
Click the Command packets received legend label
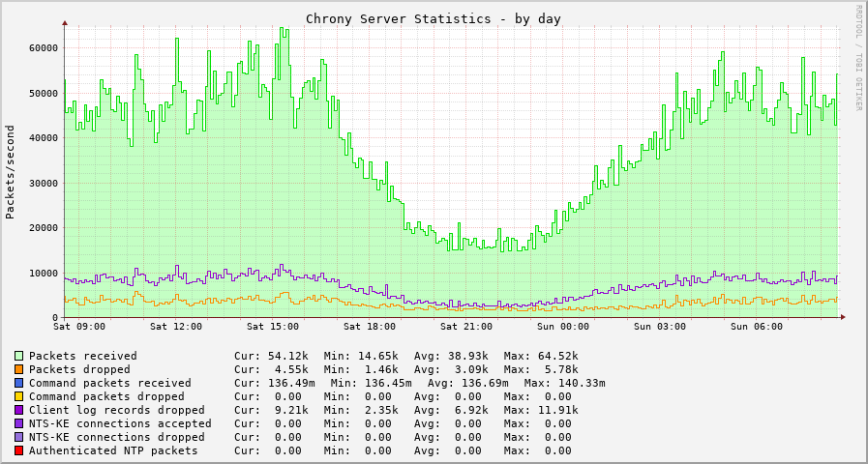[x=110, y=383]
